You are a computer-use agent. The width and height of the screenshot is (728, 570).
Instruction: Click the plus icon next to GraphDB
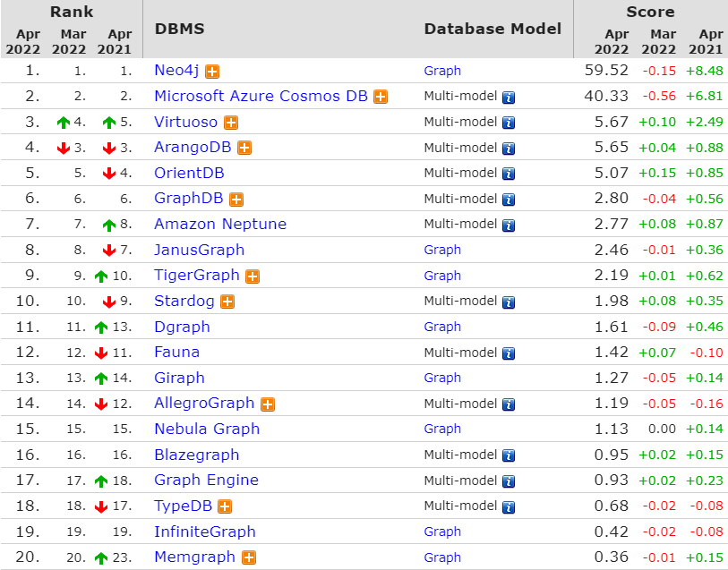click(x=236, y=200)
